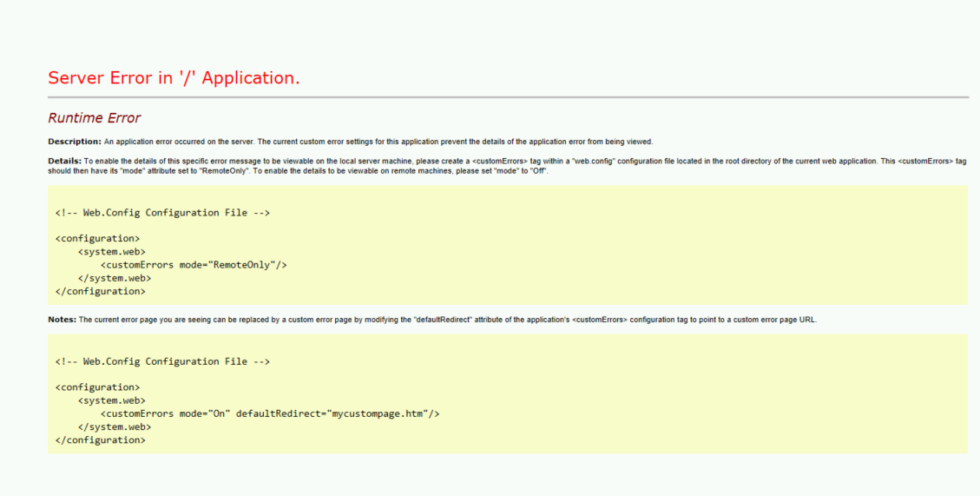Click the <system.web> opening tag in second code block

point(112,401)
